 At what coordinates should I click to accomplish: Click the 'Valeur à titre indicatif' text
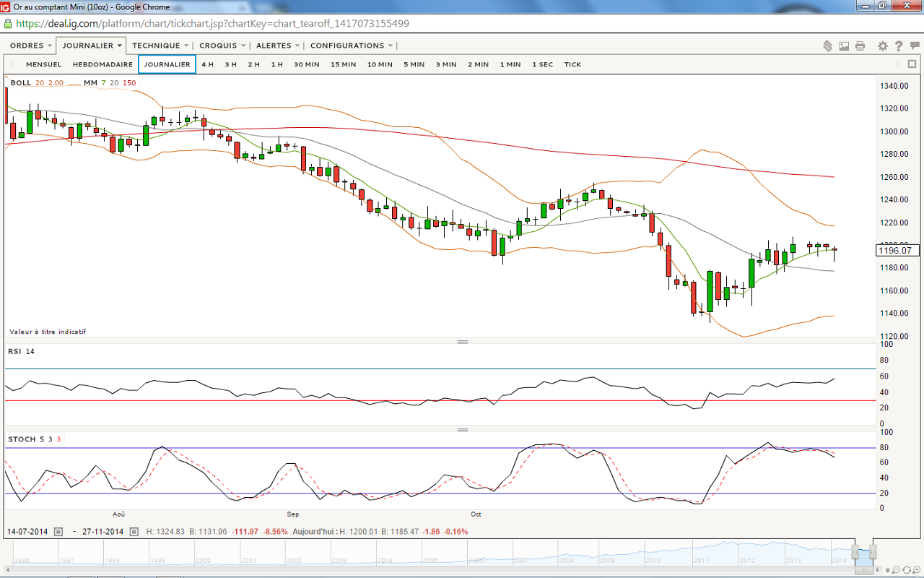click(48, 332)
